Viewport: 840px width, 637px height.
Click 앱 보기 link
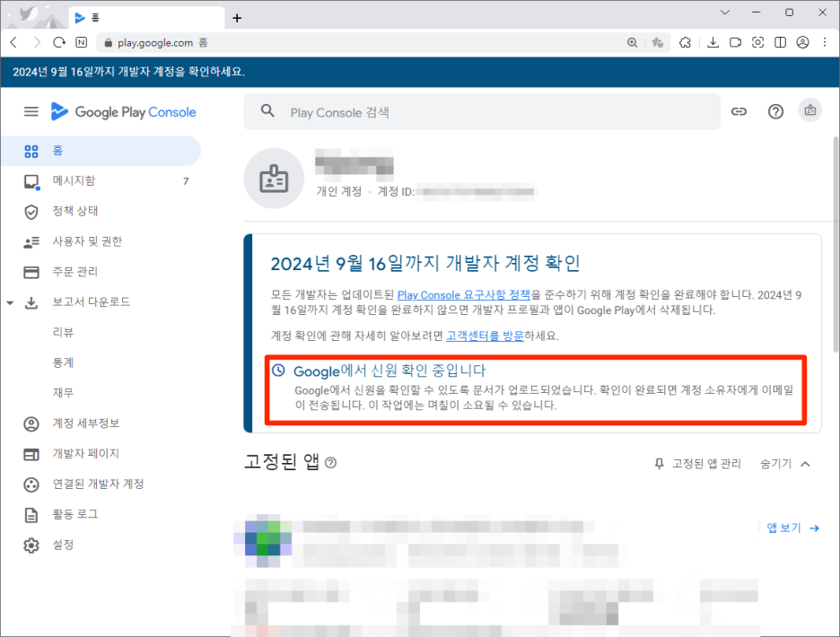(x=792, y=528)
